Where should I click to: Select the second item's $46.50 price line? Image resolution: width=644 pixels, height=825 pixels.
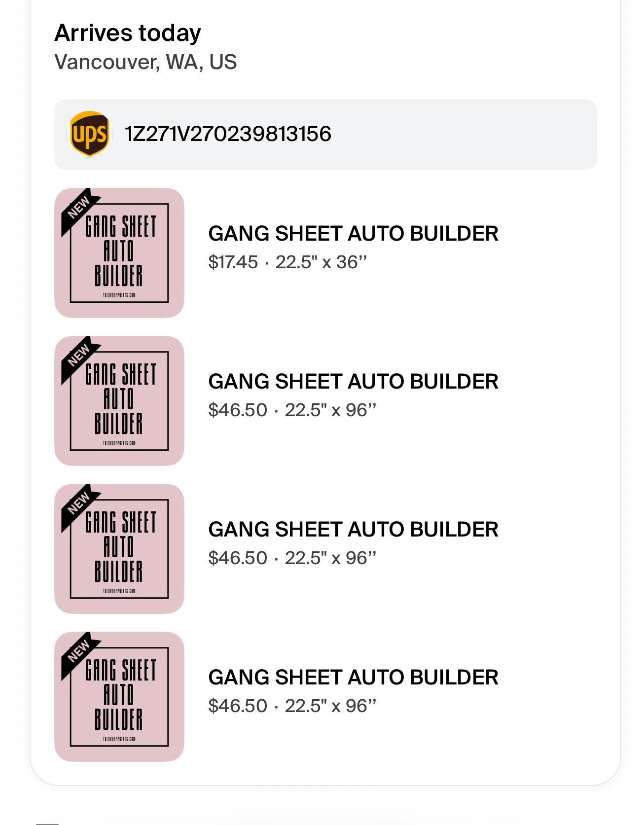(292, 410)
